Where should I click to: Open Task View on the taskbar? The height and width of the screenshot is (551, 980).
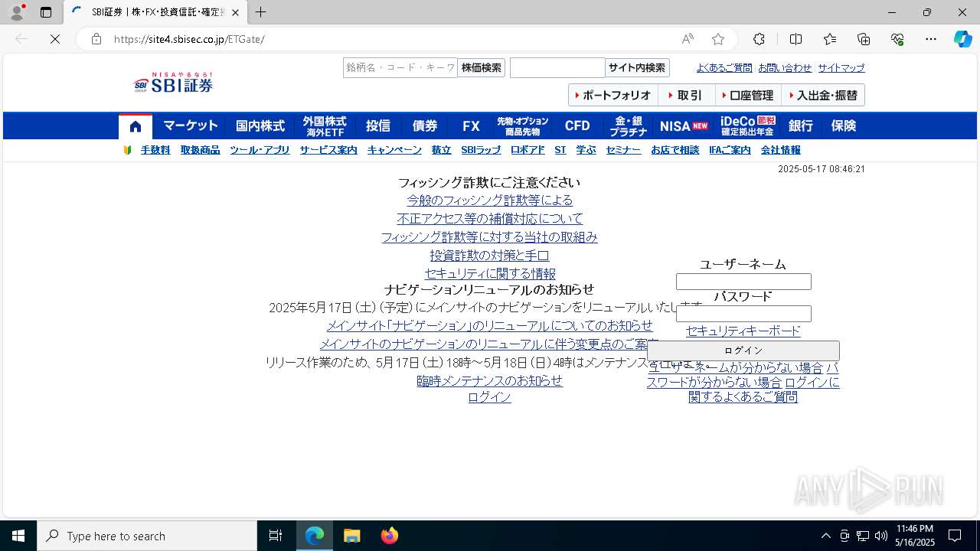[276, 536]
